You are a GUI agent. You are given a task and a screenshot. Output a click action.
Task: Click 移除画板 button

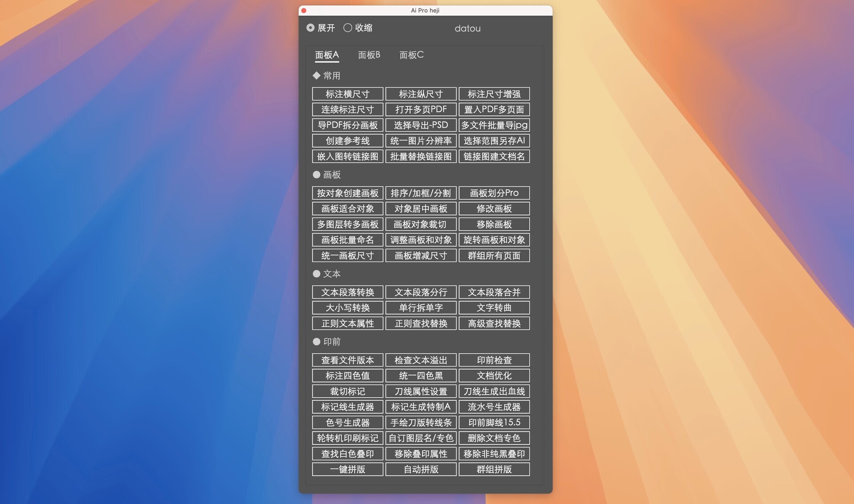pos(494,224)
